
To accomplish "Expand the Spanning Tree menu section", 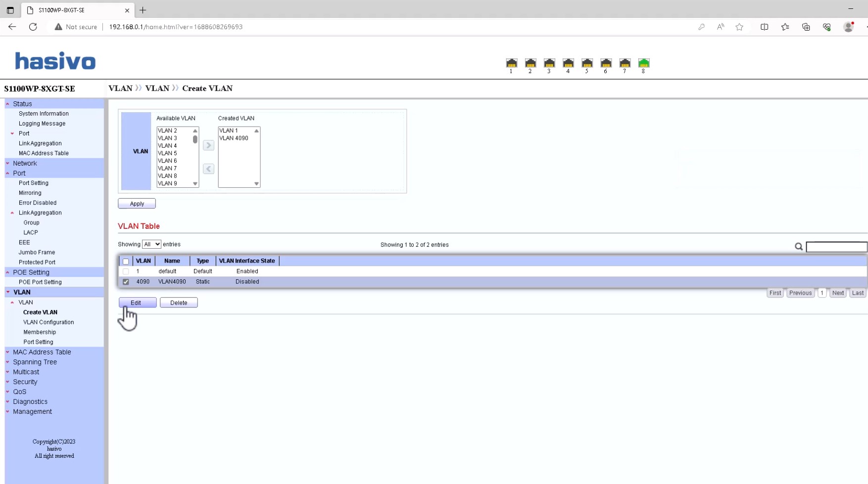I will [35, 362].
